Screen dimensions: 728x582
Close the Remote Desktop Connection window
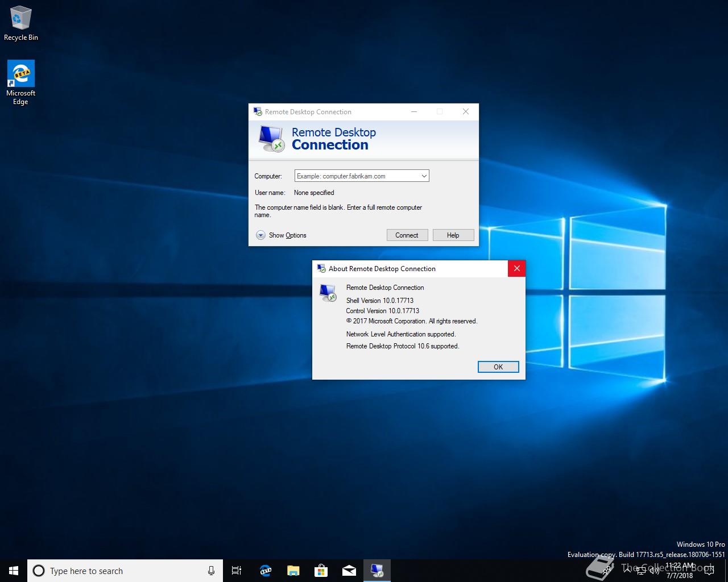point(466,112)
